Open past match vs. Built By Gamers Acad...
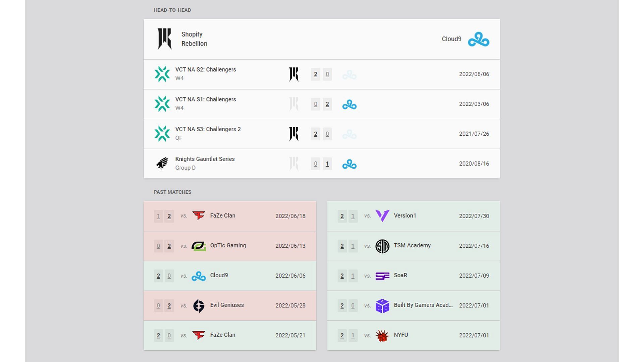 click(414, 306)
